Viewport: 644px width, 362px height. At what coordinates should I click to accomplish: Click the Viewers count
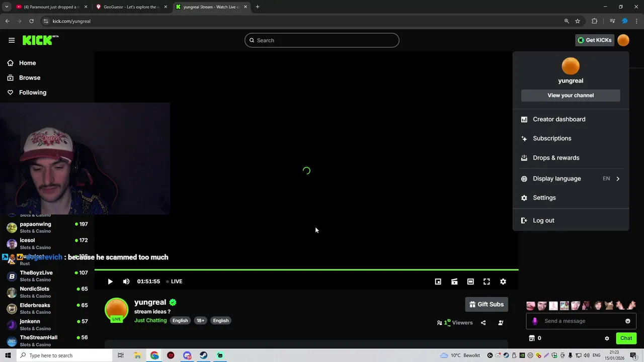click(455, 323)
